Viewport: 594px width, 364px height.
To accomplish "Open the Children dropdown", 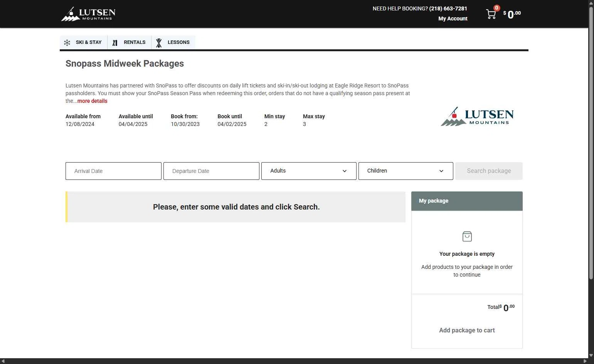I will click(x=406, y=171).
